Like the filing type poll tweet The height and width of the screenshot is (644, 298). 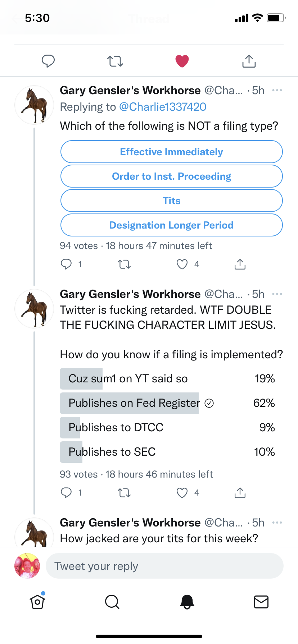point(182,264)
